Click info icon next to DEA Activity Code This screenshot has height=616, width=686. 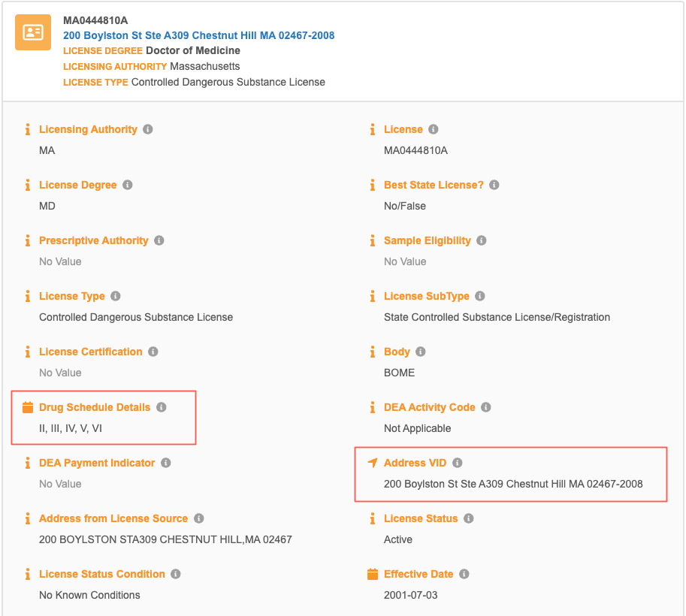point(486,407)
